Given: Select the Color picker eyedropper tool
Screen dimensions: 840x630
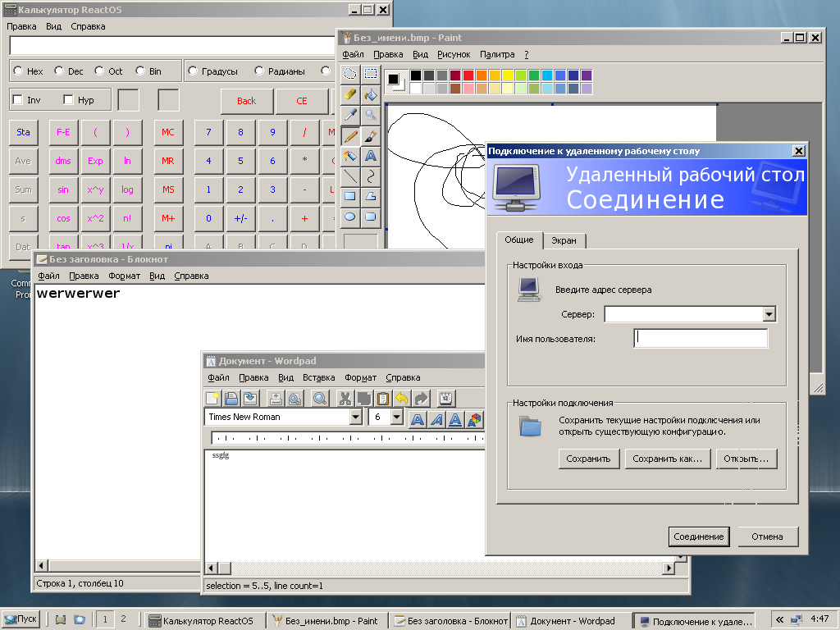Looking at the screenshot, I should pos(349,115).
